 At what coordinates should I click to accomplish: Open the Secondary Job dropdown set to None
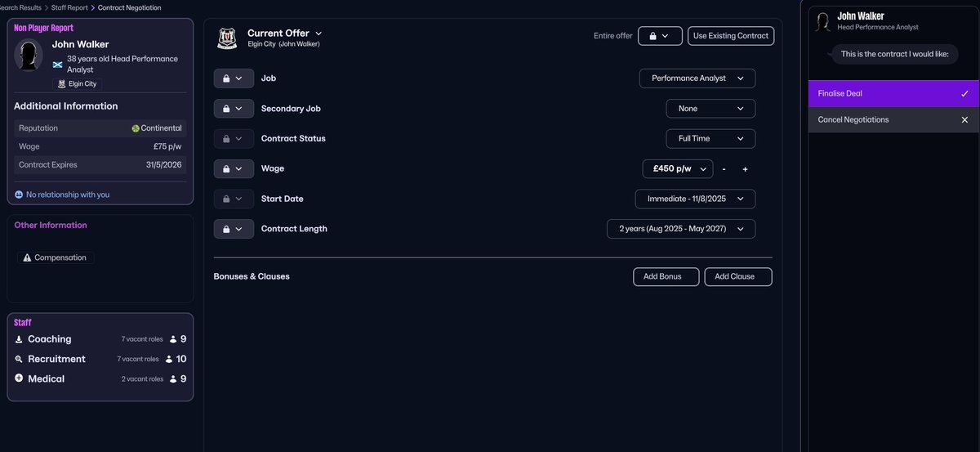coord(710,109)
